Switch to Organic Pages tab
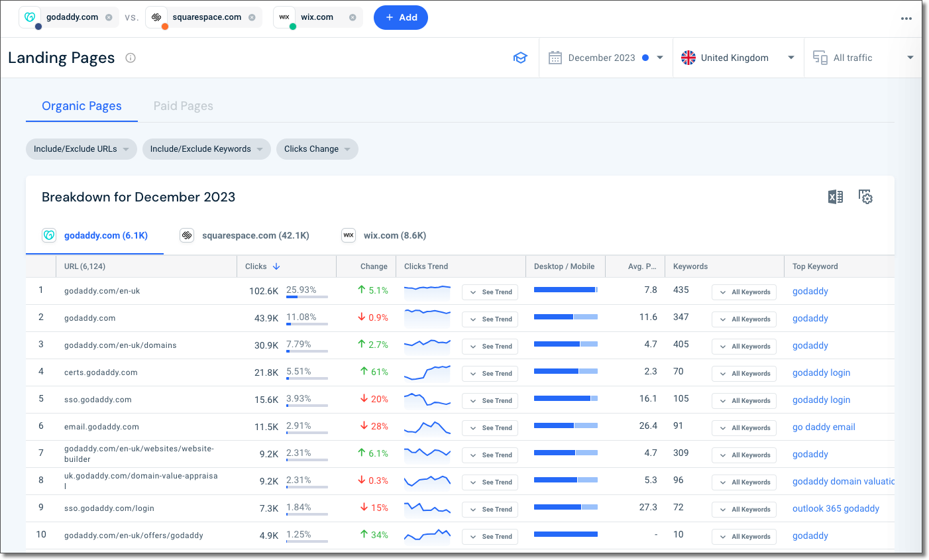The height and width of the screenshot is (560, 929). [82, 106]
